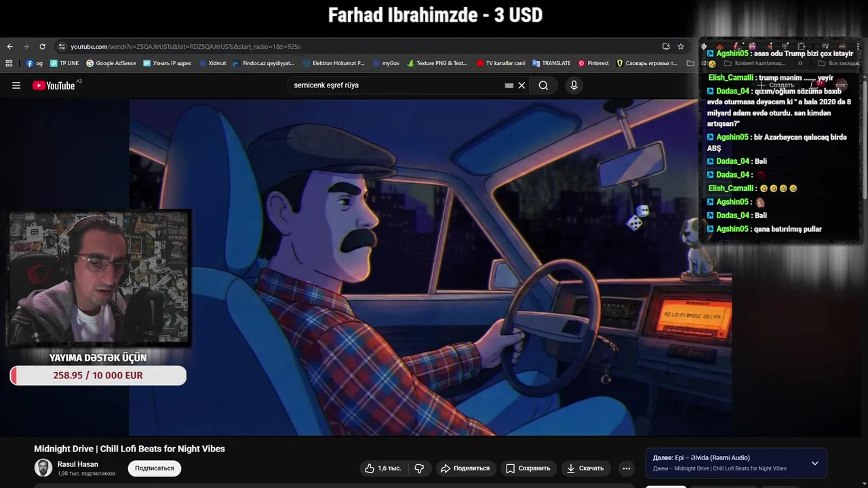The image size is (868, 488).
Task: Click the streamer's webcam overlay
Action: [x=99, y=278]
